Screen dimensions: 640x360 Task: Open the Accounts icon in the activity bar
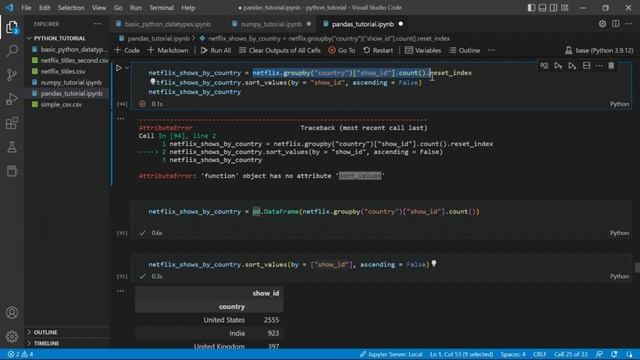(12, 313)
